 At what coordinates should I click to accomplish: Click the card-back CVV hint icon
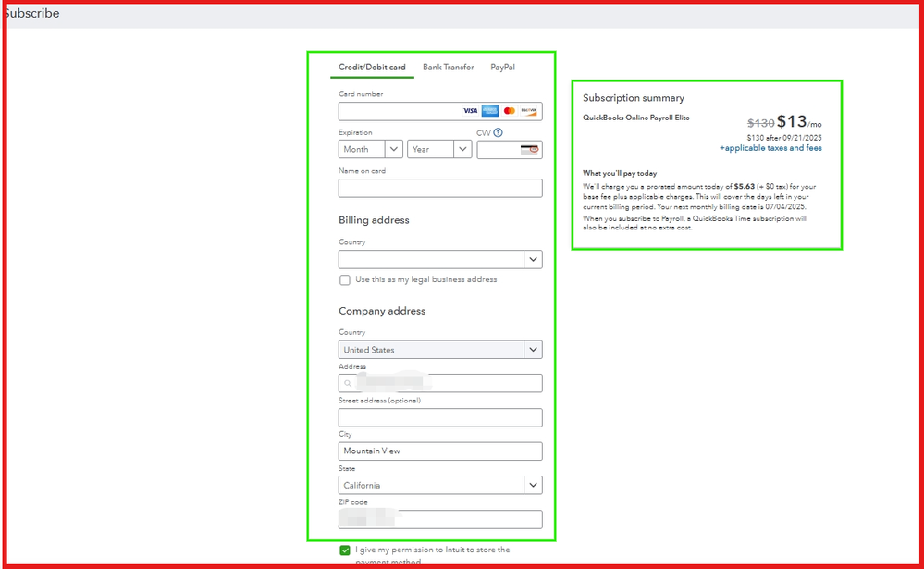click(529, 150)
